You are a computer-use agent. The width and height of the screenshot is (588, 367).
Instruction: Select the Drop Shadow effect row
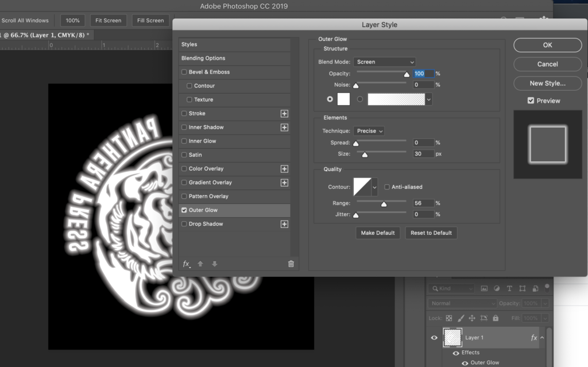click(x=234, y=223)
